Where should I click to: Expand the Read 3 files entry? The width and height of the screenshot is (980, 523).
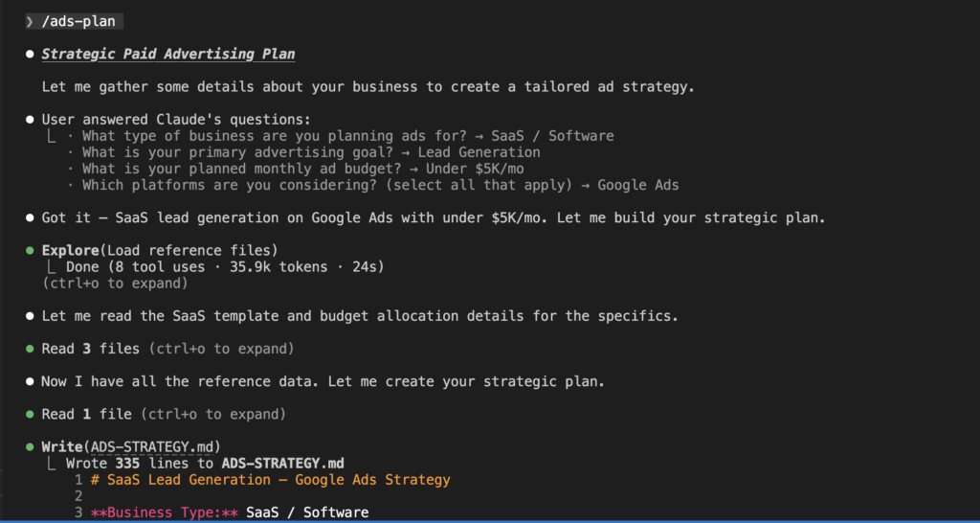[221, 349]
